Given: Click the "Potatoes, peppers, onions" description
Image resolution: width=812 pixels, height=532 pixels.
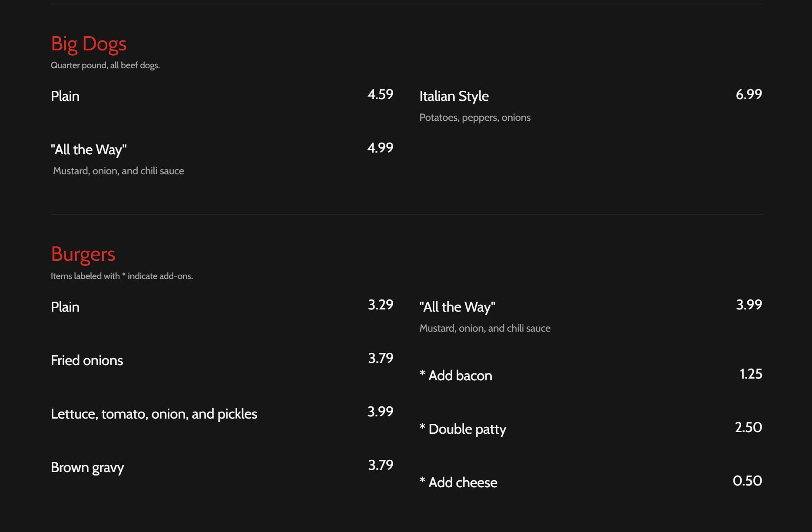Looking at the screenshot, I should (x=475, y=117).
